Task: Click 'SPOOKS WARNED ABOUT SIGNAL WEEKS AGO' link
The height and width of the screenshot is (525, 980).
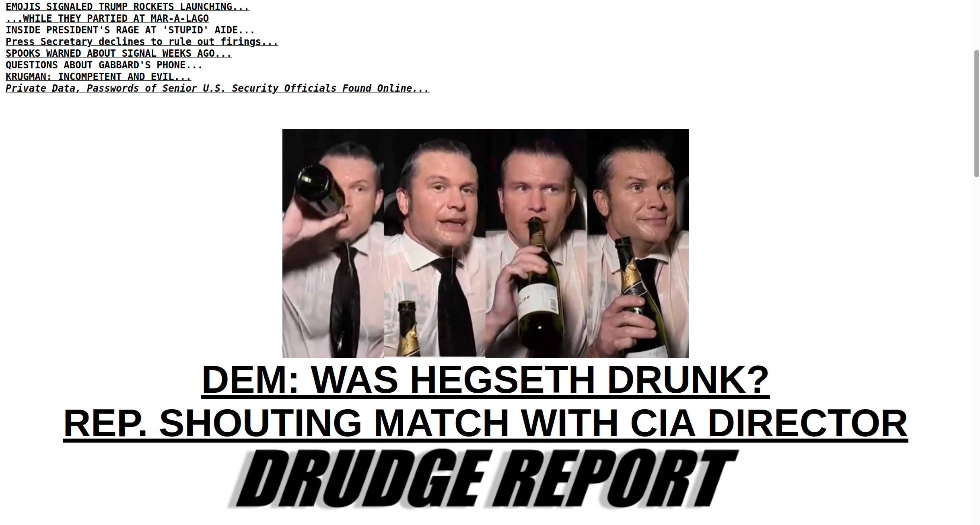Action: click(119, 53)
